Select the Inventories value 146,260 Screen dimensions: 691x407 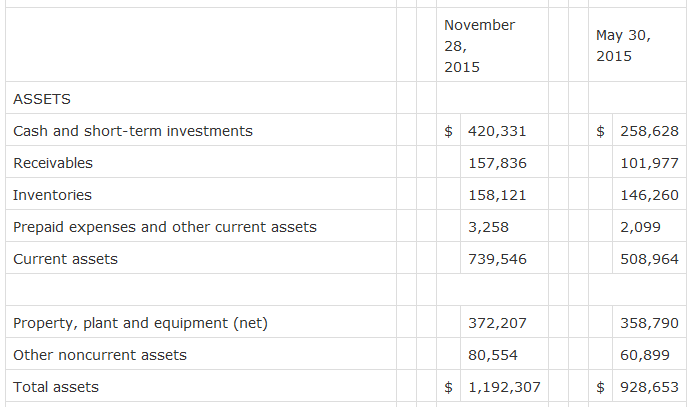click(x=649, y=195)
